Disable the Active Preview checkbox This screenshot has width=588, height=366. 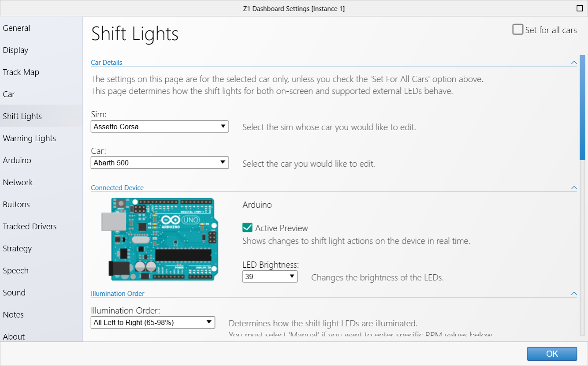click(248, 228)
